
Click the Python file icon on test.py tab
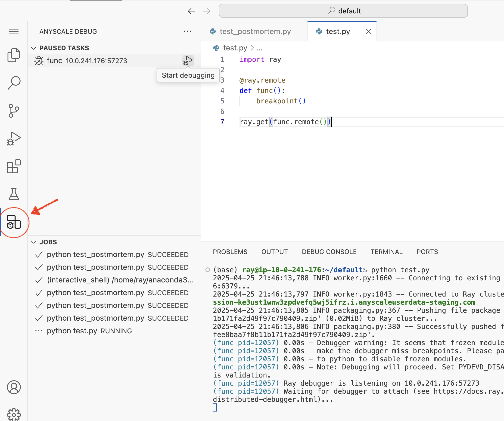[319, 31]
